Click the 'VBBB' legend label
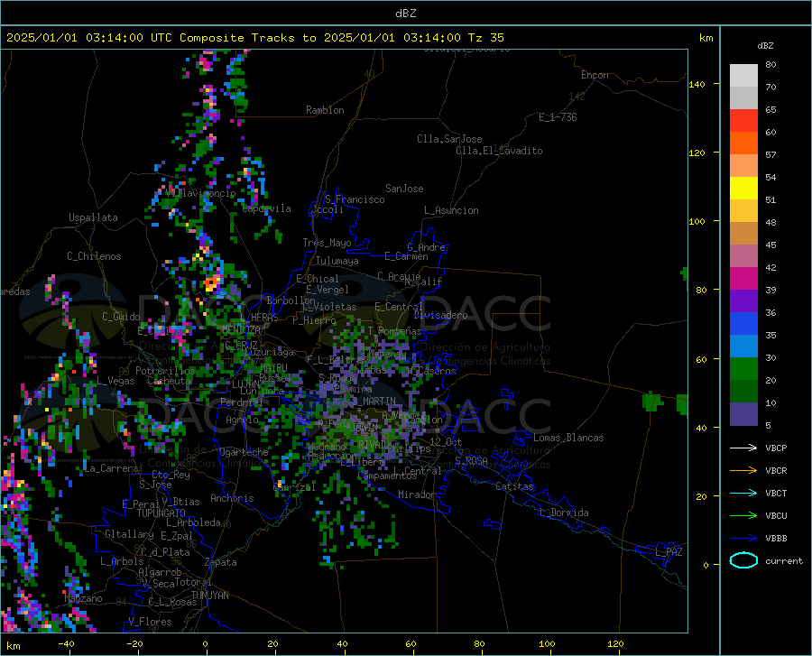The width and height of the screenshot is (812, 656). coord(776,539)
